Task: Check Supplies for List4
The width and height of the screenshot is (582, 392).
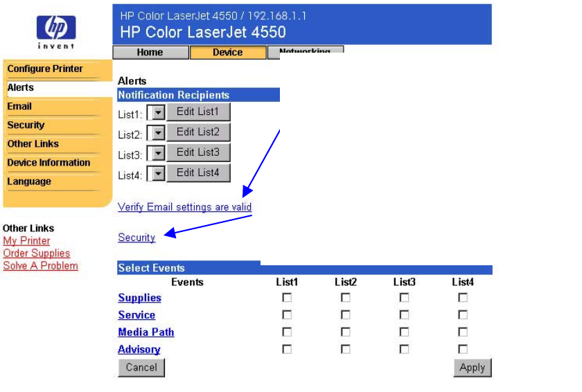Action: [x=463, y=297]
